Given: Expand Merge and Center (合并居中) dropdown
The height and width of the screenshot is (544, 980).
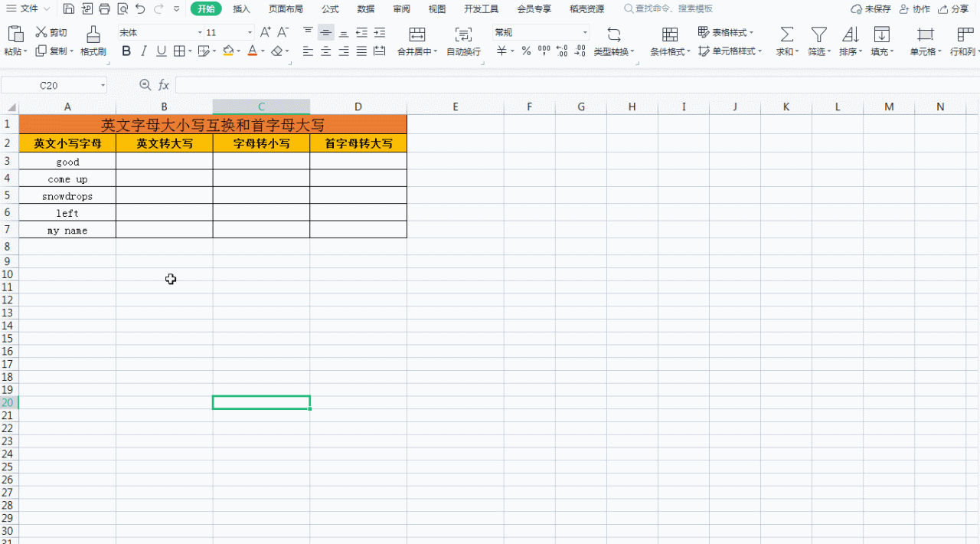Looking at the screenshot, I should pyautogui.click(x=436, y=51).
